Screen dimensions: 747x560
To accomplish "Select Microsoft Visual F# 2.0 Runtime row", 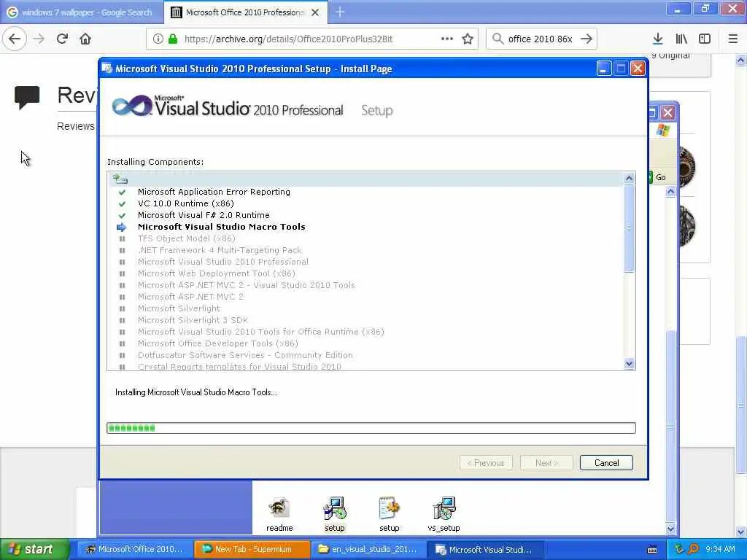I will click(204, 215).
